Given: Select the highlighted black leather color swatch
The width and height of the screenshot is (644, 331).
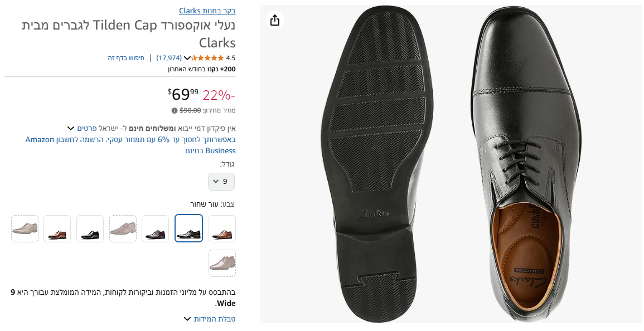Looking at the screenshot, I should pos(188,228).
